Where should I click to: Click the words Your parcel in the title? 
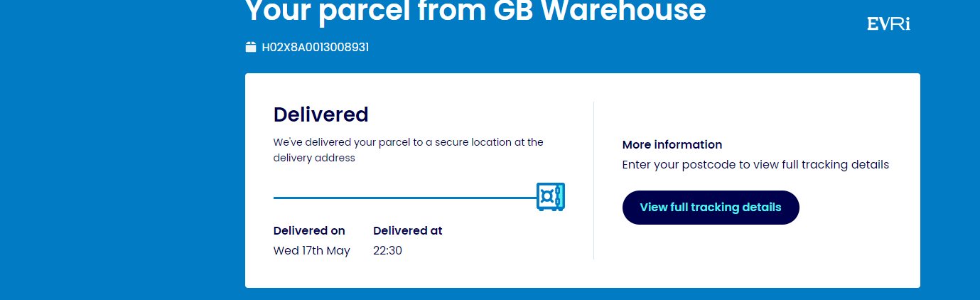pos(330,11)
